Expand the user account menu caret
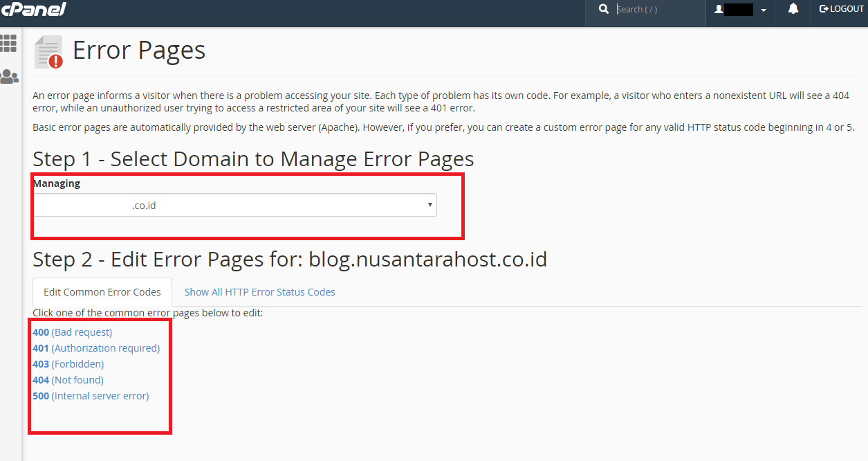868x461 pixels. pos(764,10)
